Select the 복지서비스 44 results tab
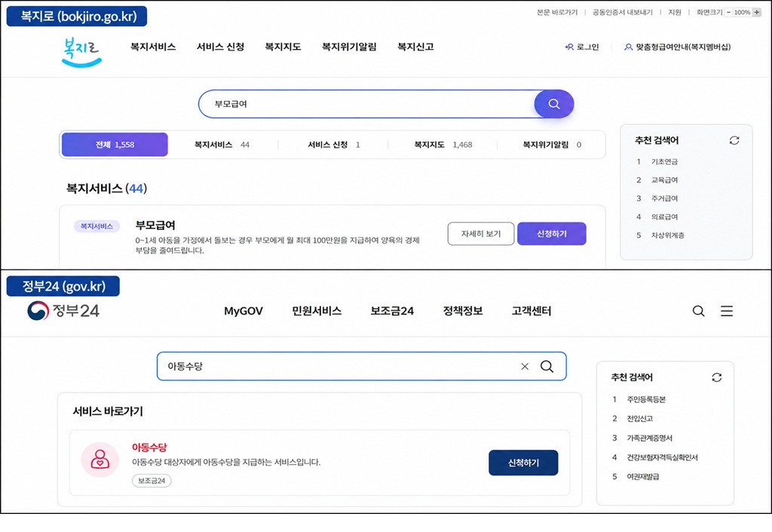This screenshot has width=772, height=532. [x=222, y=145]
